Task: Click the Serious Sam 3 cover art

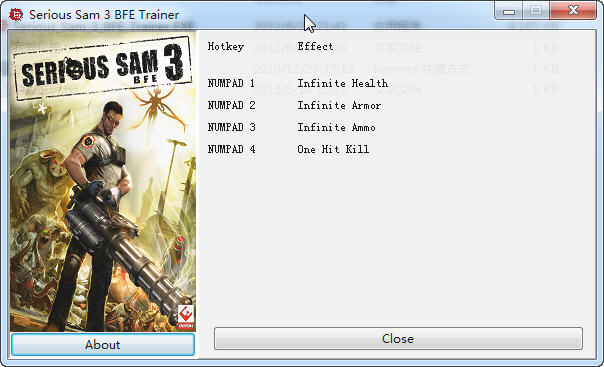Action: (x=103, y=181)
